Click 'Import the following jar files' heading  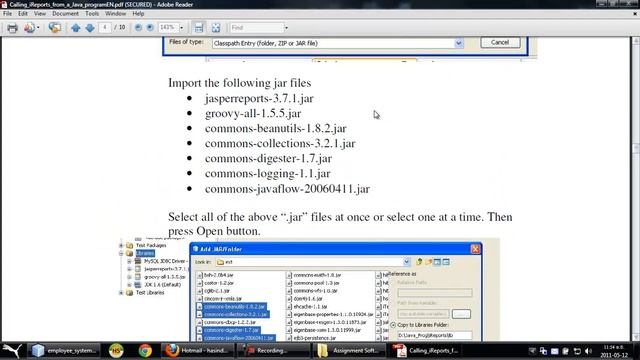[x=240, y=83]
